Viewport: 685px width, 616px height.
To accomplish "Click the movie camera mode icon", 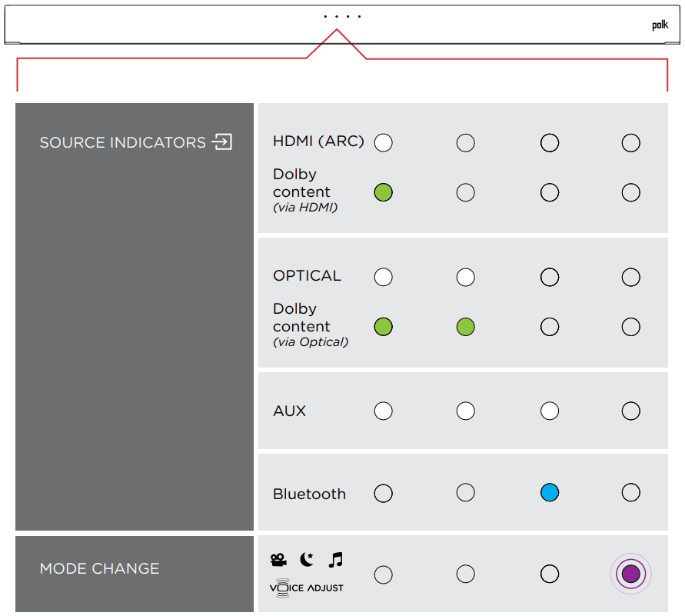I will pos(278,561).
